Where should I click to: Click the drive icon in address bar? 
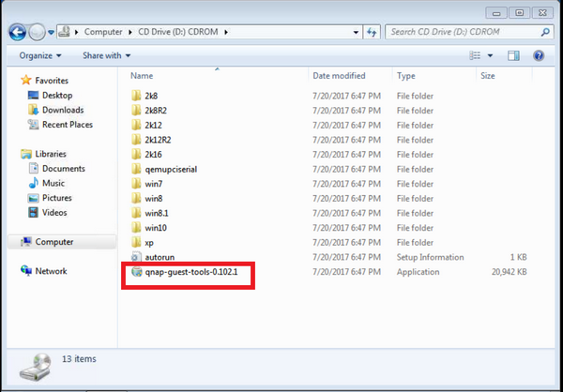tap(64, 32)
